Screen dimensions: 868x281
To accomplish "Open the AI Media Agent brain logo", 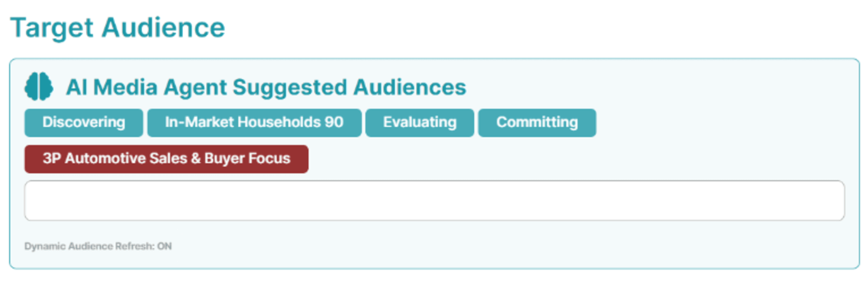I will (39, 87).
